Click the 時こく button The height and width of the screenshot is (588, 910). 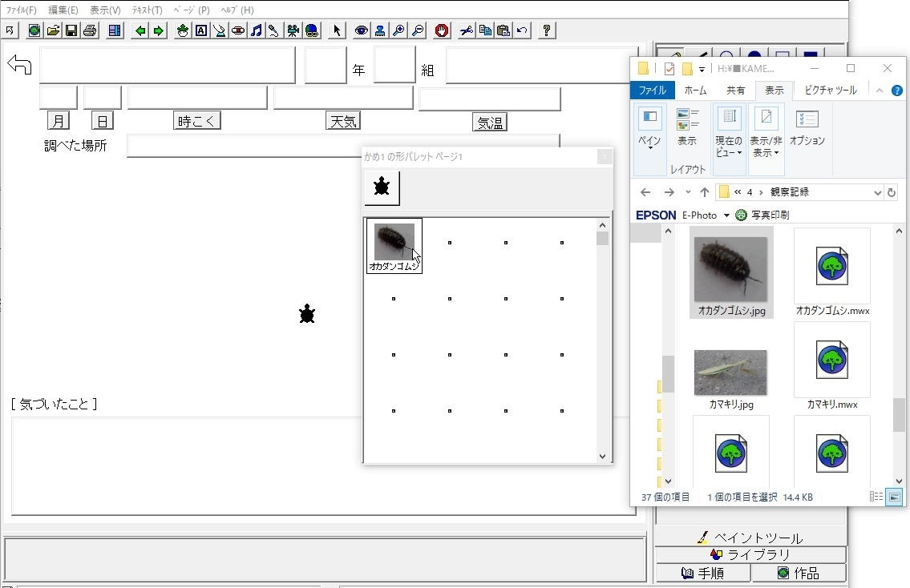pos(196,121)
